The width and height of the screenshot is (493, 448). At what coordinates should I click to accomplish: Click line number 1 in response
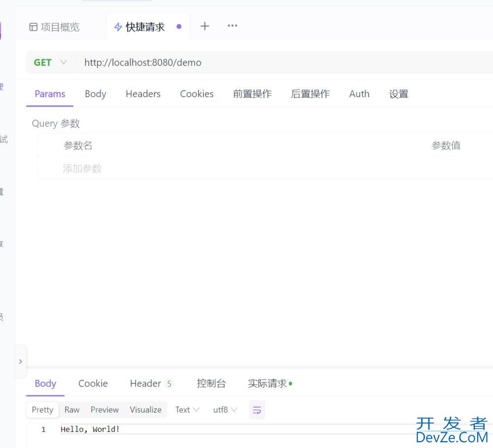[43, 429]
